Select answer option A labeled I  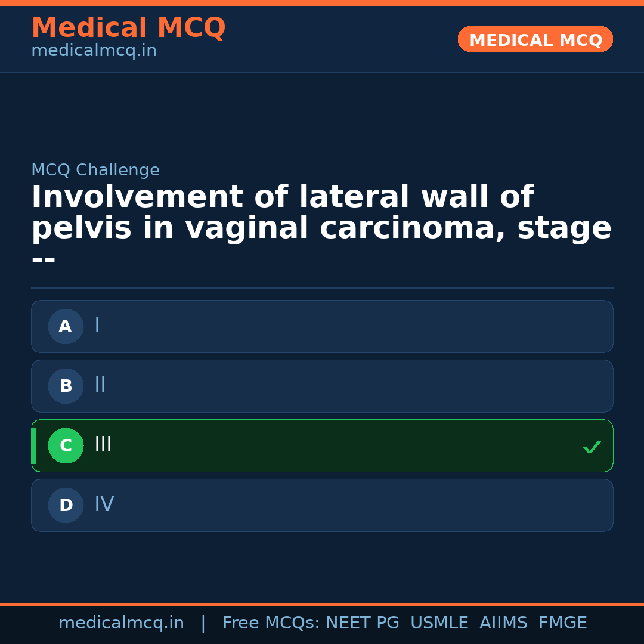tap(322, 326)
